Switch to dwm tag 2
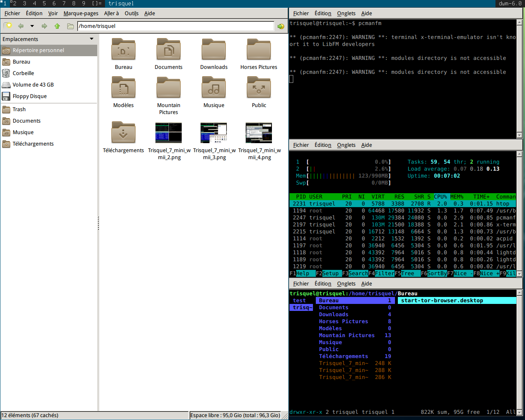Viewport: 525px width, 420px height. [14, 3]
